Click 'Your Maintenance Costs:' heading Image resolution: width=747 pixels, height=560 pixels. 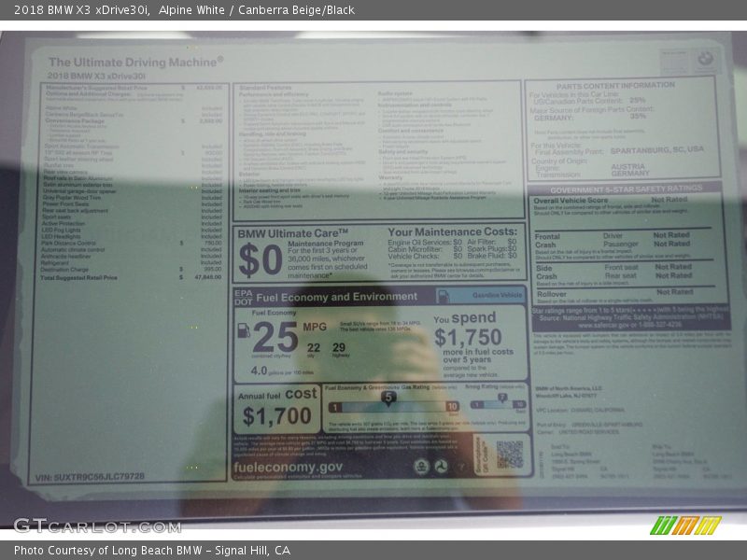tap(453, 231)
